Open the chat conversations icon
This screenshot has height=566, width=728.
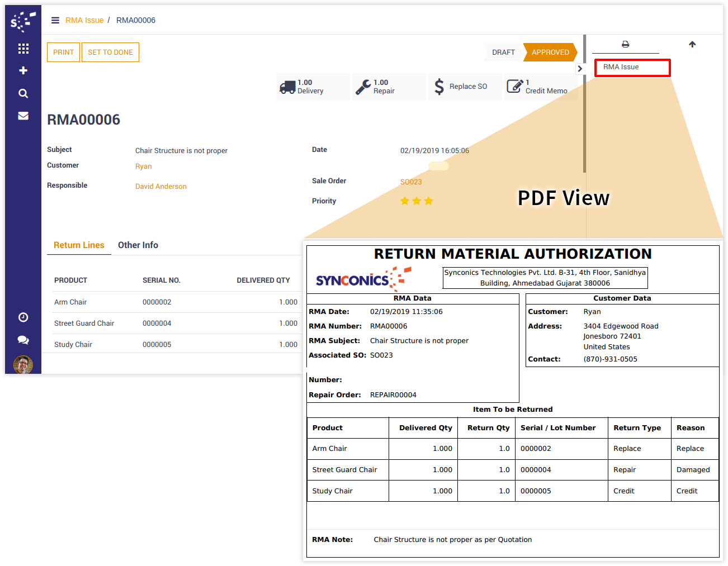coord(23,340)
